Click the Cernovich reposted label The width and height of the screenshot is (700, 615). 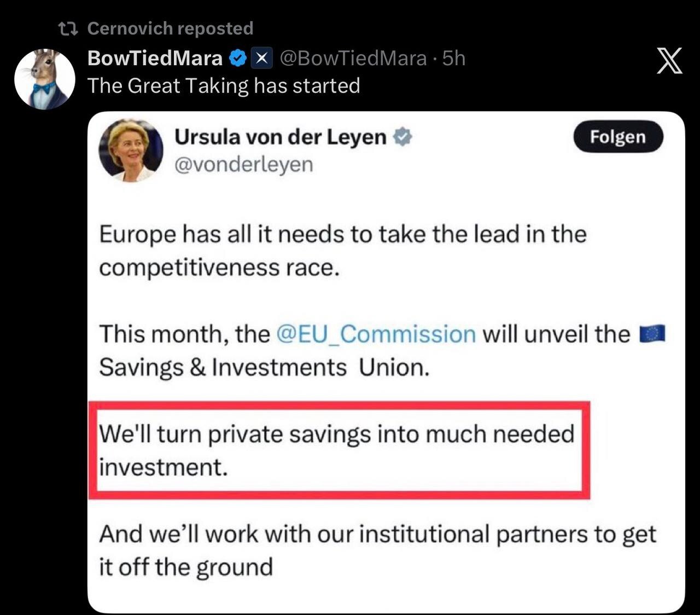click(x=171, y=27)
